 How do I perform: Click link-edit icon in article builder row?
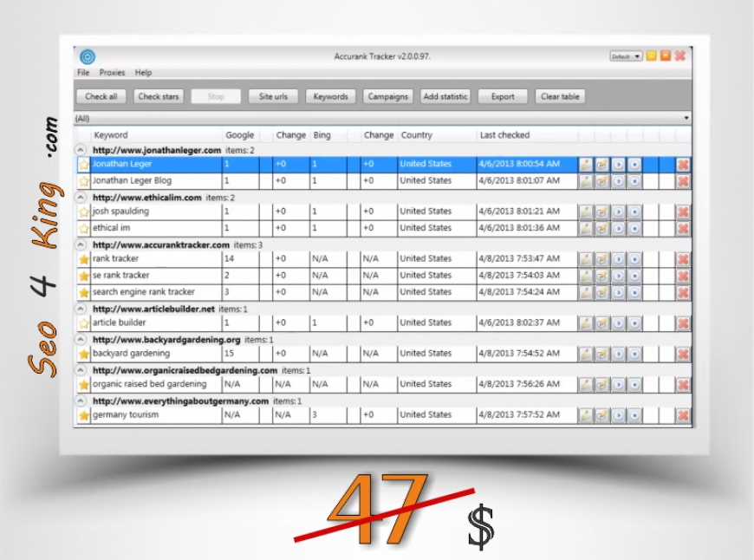601,323
